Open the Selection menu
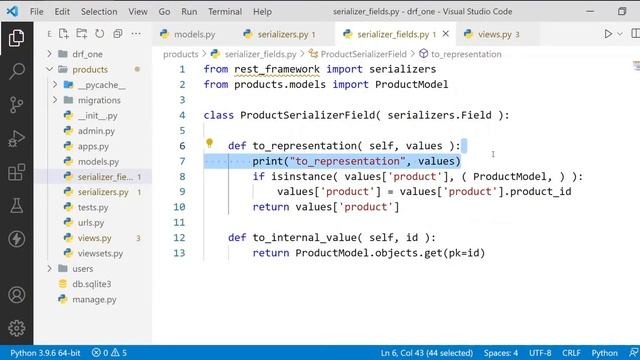The height and width of the screenshot is (360, 640). click(99, 11)
